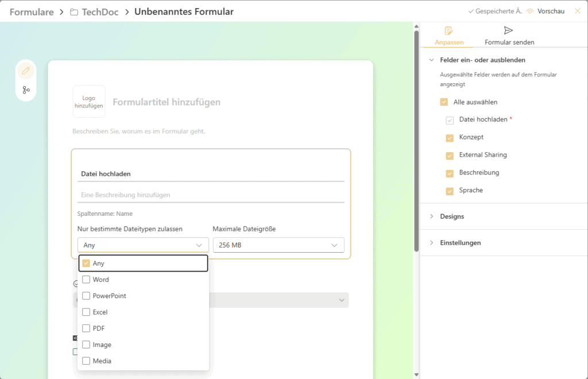Open the Maximale Dateigröße 256 MB dropdown
Screen dimensions: 588x379
pyautogui.click(x=278, y=245)
